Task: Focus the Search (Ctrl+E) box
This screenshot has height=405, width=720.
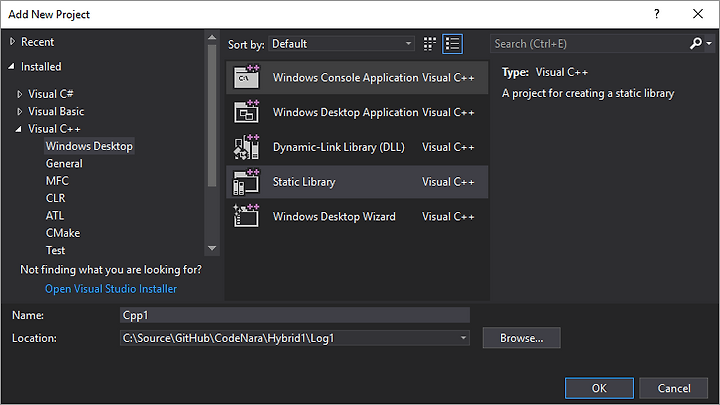Action: [x=590, y=44]
